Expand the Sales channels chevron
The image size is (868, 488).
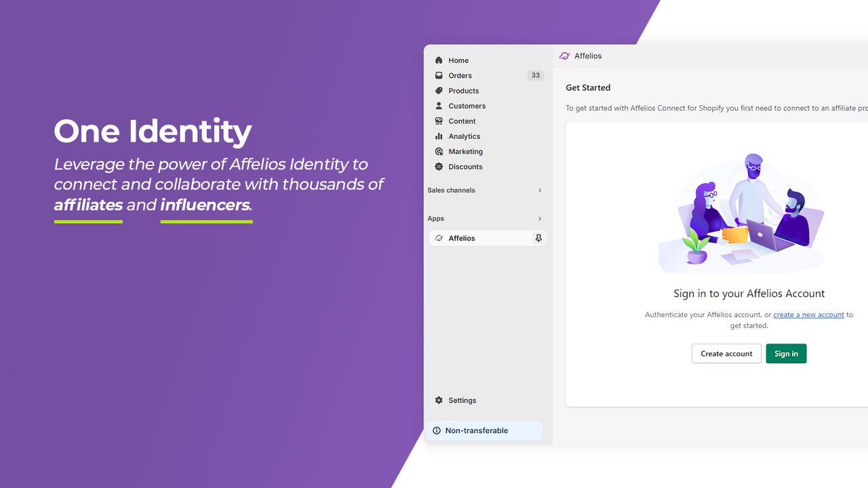point(540,190)
